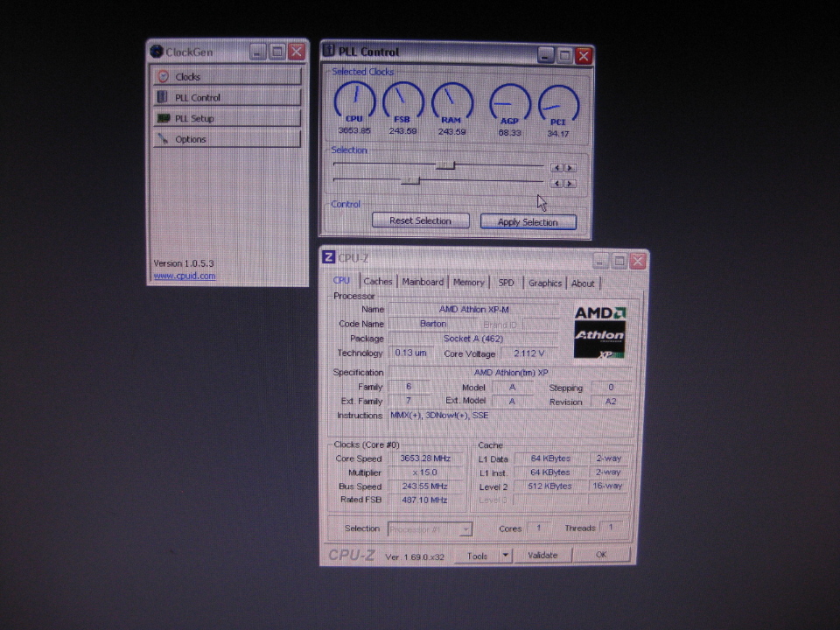The height and width of the screenshot is (630, 840).
Task: Click the Name field 'AMD Athlon XP-M'
Action: [x=473, y=309]
